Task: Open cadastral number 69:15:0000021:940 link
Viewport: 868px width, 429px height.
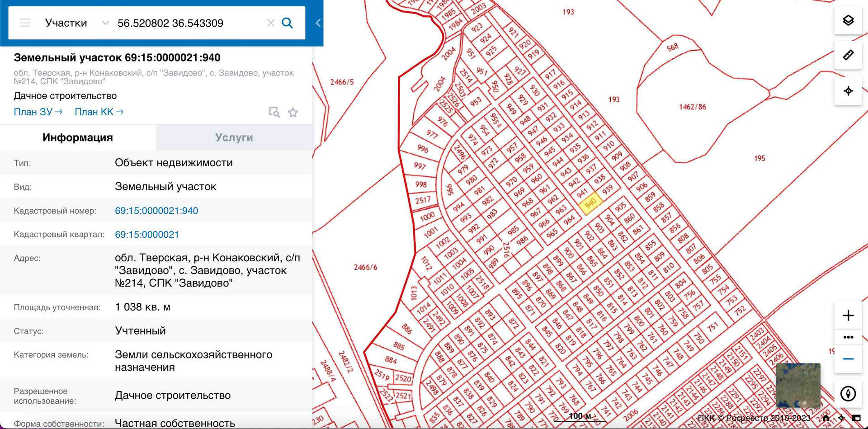Action: pos(156,211)
